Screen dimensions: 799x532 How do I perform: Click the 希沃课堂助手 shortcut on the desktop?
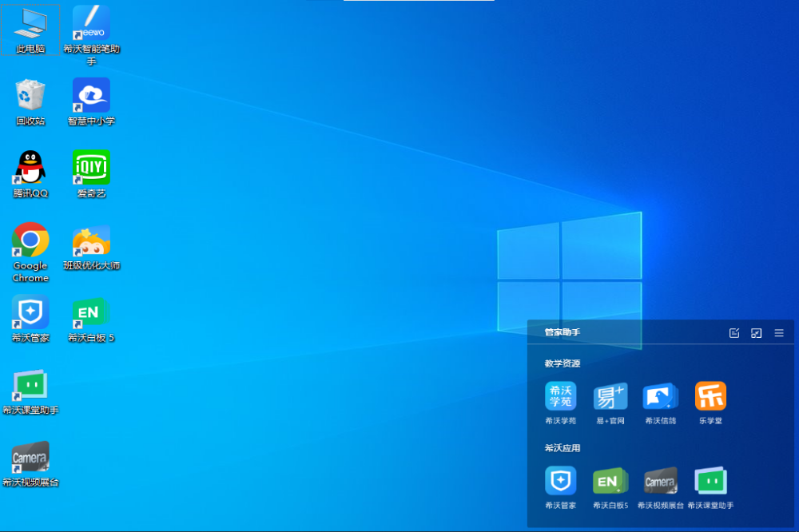point(30,391)
